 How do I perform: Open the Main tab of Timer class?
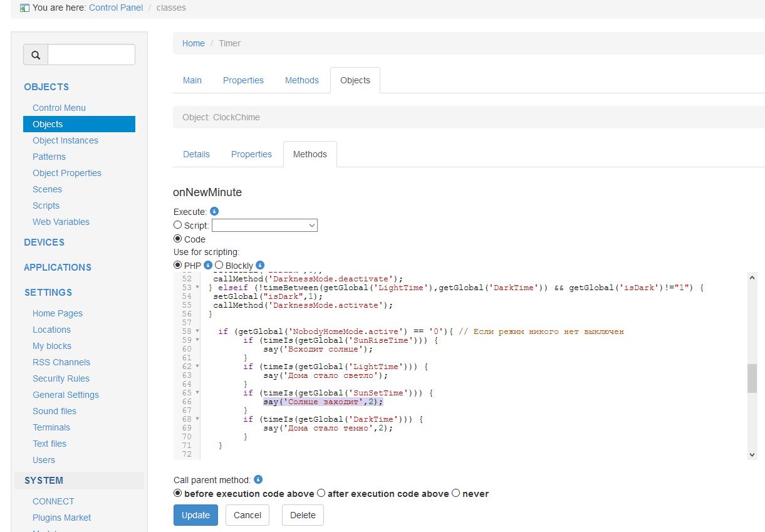coord(192,80)
